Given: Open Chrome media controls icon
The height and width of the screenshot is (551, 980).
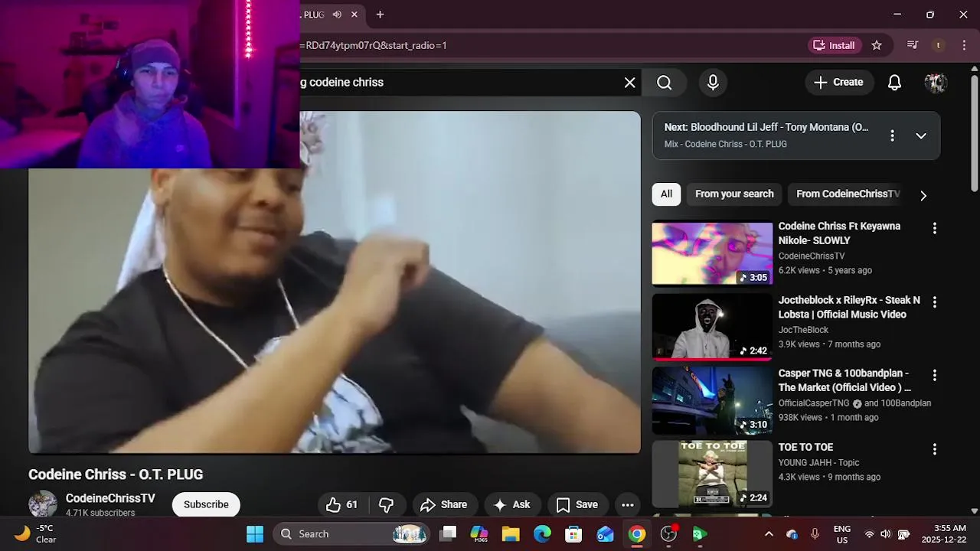Looking at the screenshot, I should point(912,45).
